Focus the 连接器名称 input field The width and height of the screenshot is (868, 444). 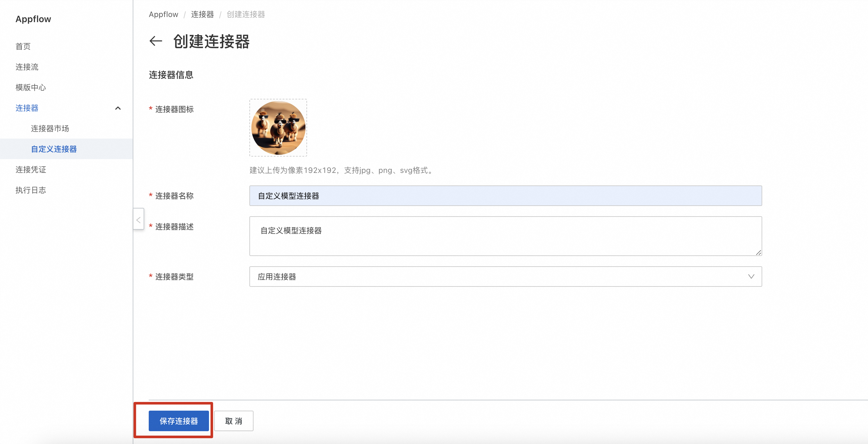505,196
